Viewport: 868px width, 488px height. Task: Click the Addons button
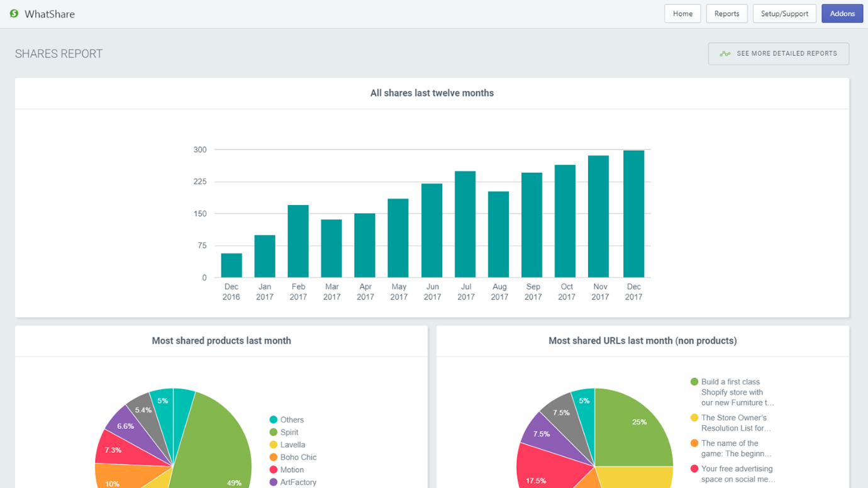tap(842, 14)
